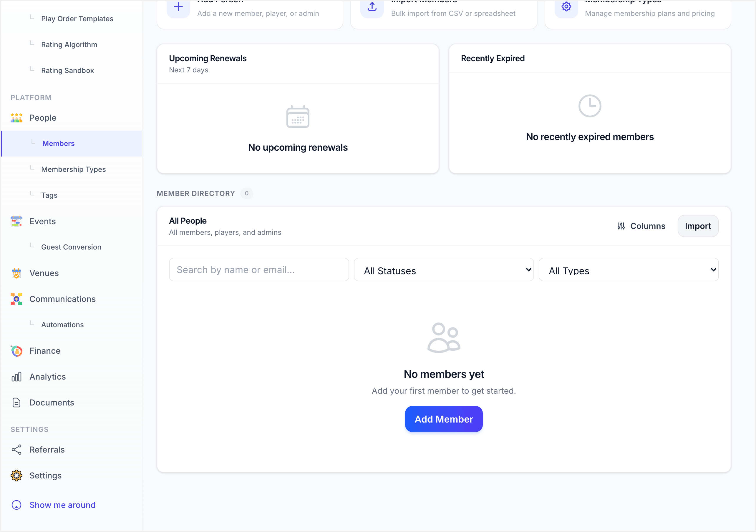756x532 pixels.
Task: Click the 'Recently Expired' heading
Action: [x=493, y=59]
